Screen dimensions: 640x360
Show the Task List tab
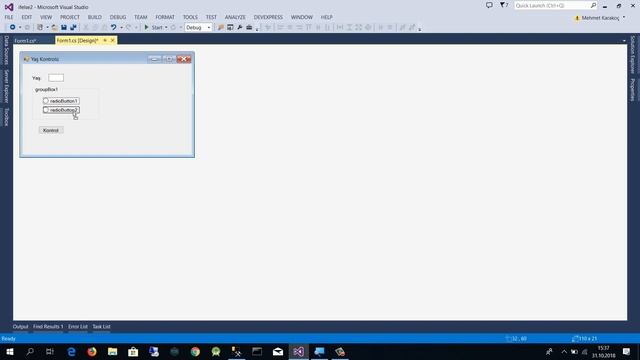pos(101,327)
